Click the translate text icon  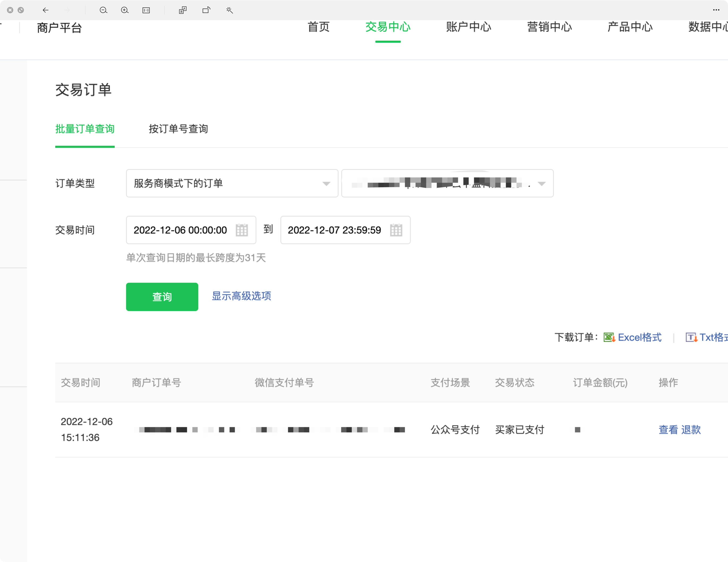click(x=183, y=10)
